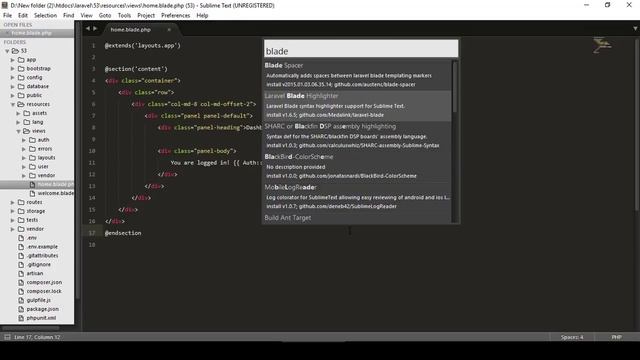Open the Selection menu
Viewport: 640px width, 360px height.
tap(45, 16)
